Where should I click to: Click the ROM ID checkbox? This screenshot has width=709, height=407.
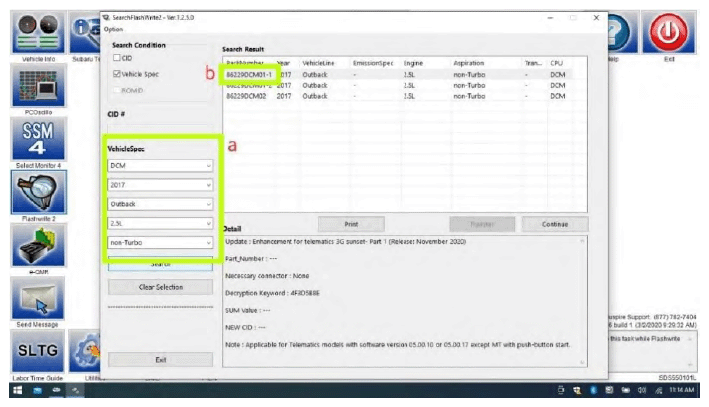[x=117, y=90]
